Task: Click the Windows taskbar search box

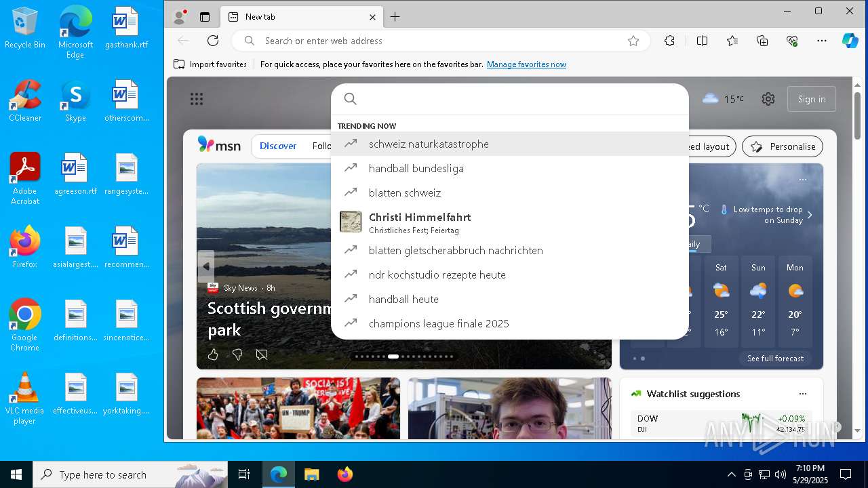Action: coord(130,474)
